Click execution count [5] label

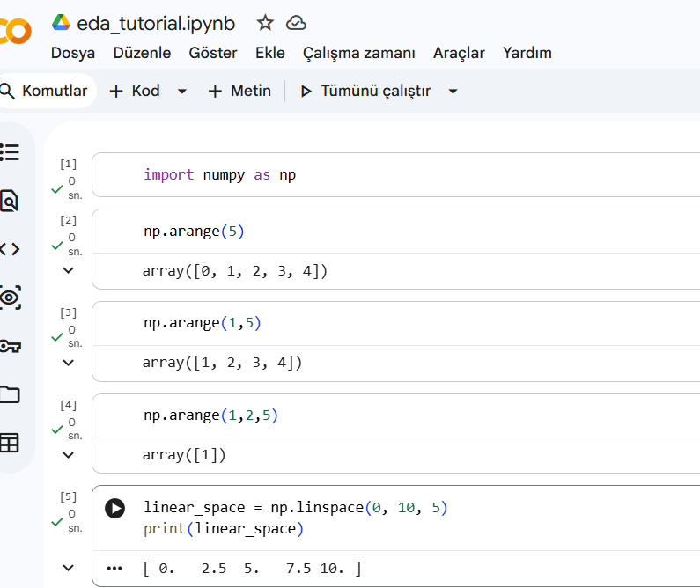point(69,496)
